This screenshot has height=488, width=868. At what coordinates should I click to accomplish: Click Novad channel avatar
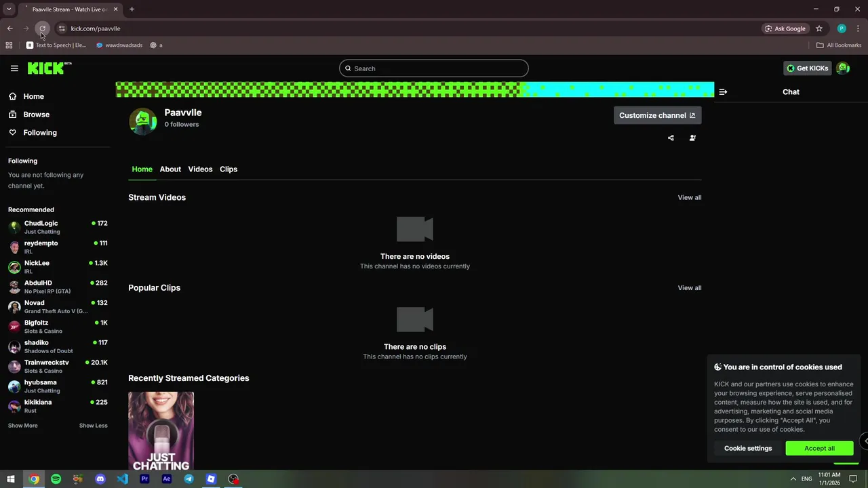[x=14, y=307]
